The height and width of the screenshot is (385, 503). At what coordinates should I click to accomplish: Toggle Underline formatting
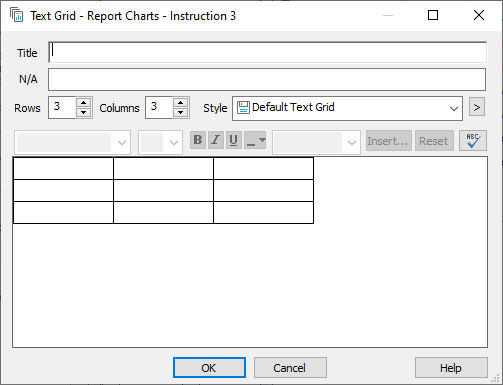click(x=234, y=140)
